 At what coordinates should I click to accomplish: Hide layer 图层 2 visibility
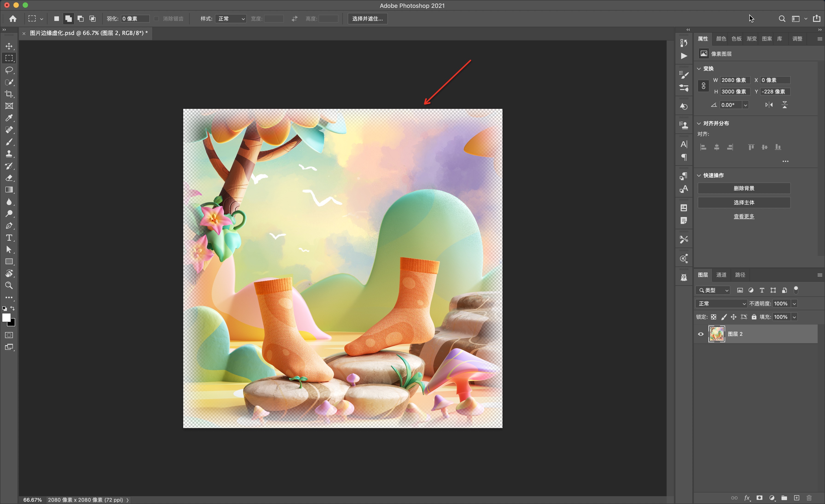click(701, 334)
